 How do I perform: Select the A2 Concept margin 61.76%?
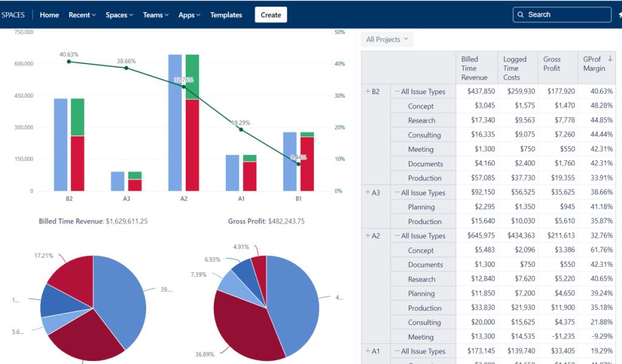596,250
